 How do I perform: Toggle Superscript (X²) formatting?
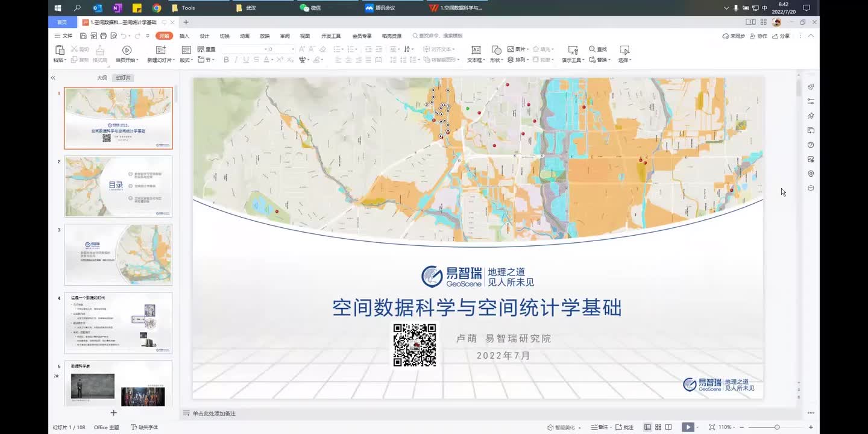(280, 60)
